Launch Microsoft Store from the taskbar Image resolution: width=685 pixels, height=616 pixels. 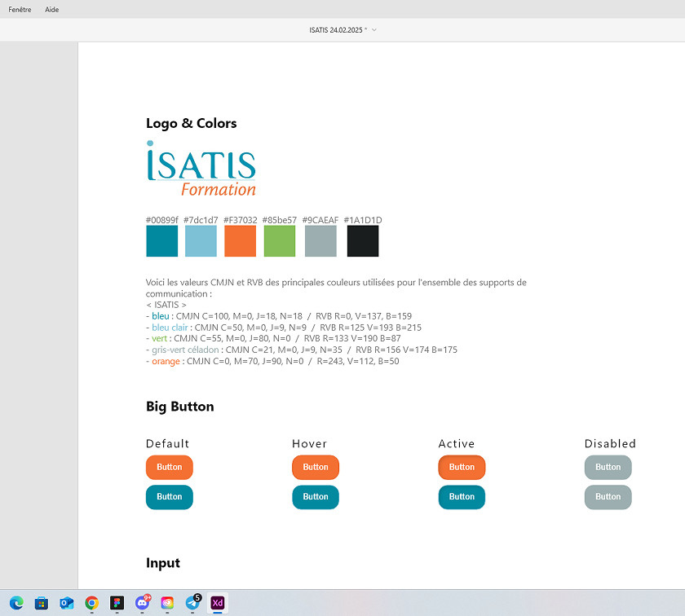click(x=42, y=603)
